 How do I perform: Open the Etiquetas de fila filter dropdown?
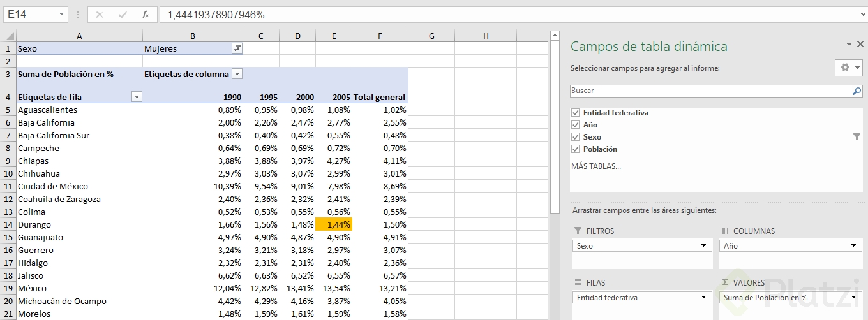[x=137, y=97]
